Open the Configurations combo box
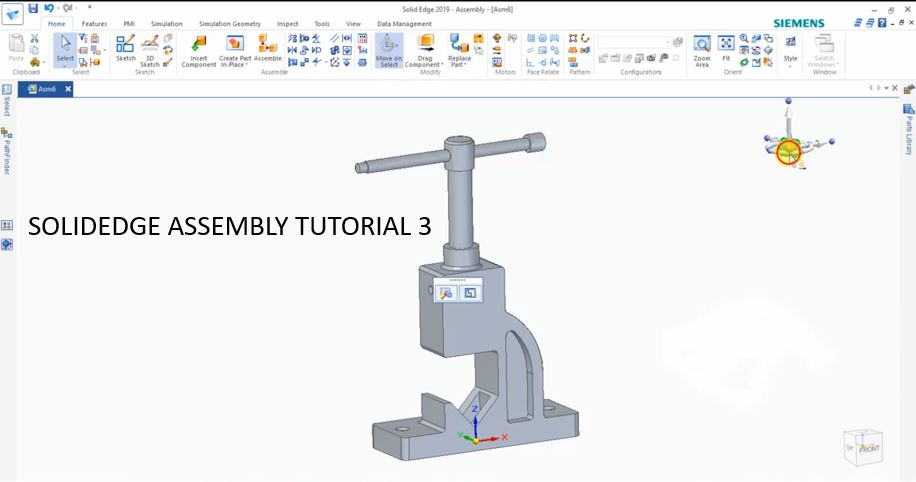916x482 pixels. 634,42
